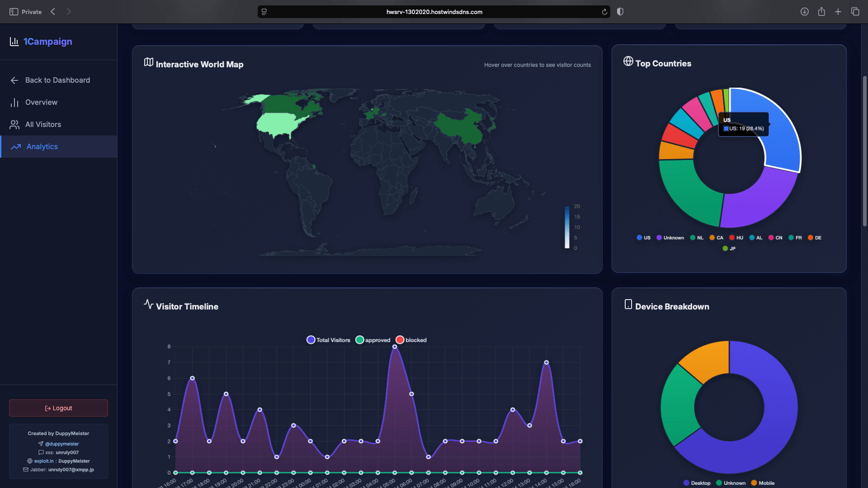
Task: Show the tab overview icon
Action: [855, 12]
